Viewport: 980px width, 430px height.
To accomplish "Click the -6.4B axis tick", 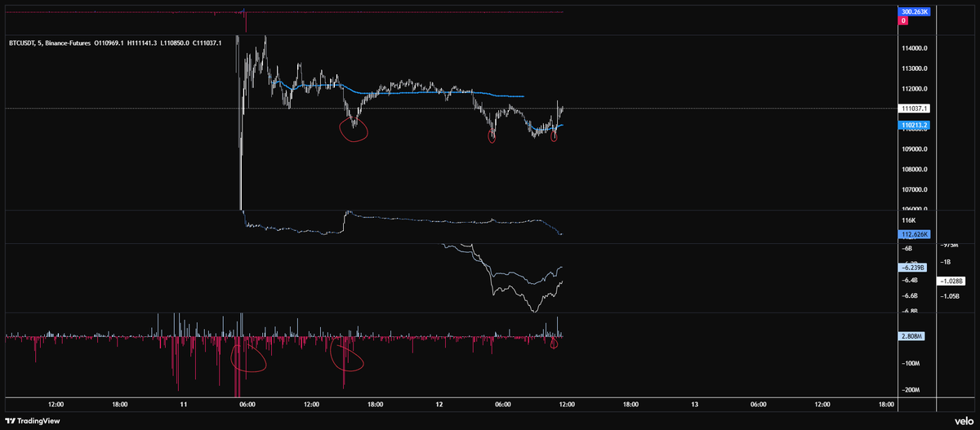I will [x=908, y=279].
